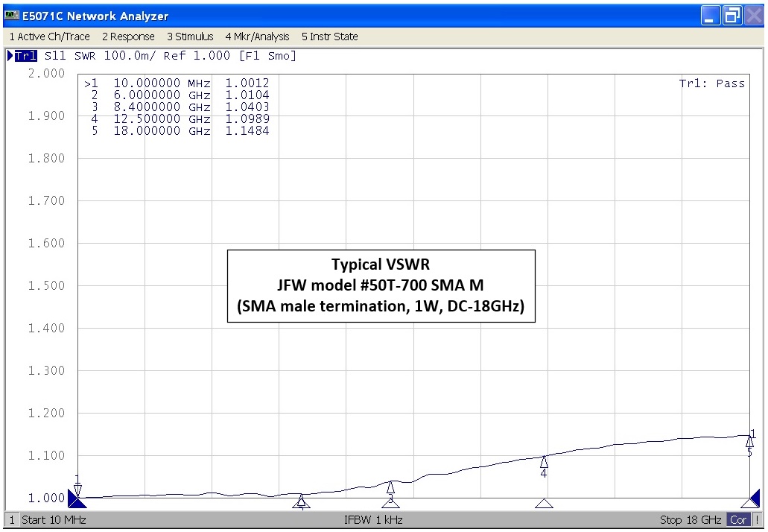Click the E5071C app icon in title bar

12,16
